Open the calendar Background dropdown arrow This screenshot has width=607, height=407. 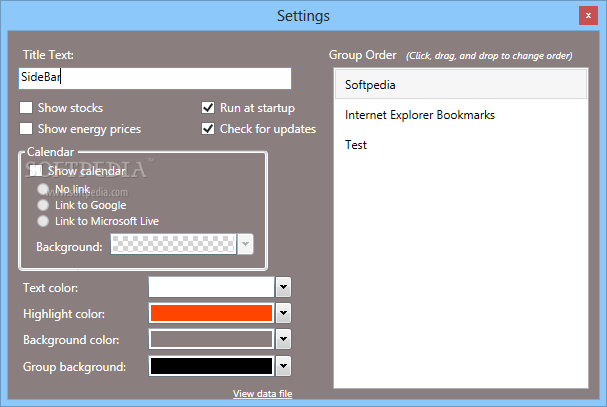245,244
